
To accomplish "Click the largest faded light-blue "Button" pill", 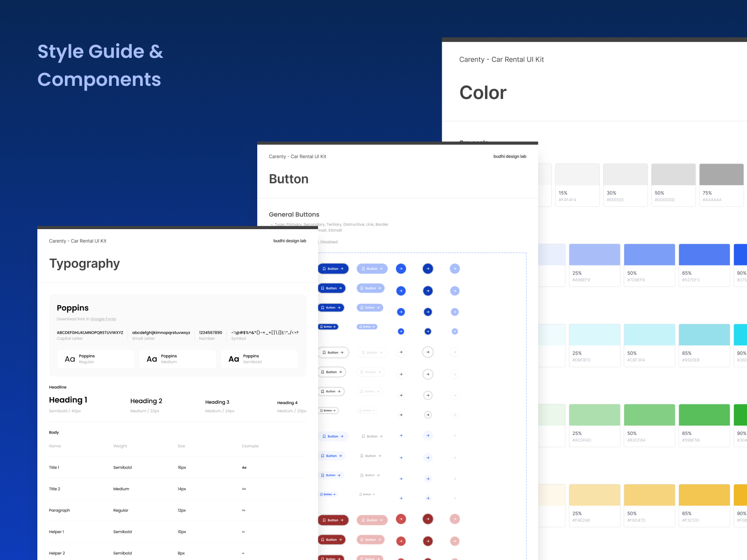I will tap(372, 269).
